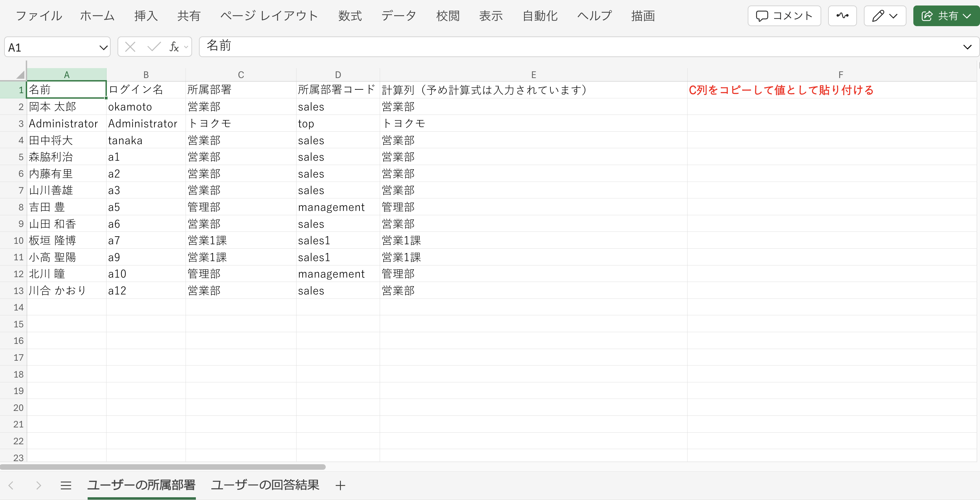Click cell 山田 和香
Viewport: 980px width, 500px height.
tap(67, 224)
